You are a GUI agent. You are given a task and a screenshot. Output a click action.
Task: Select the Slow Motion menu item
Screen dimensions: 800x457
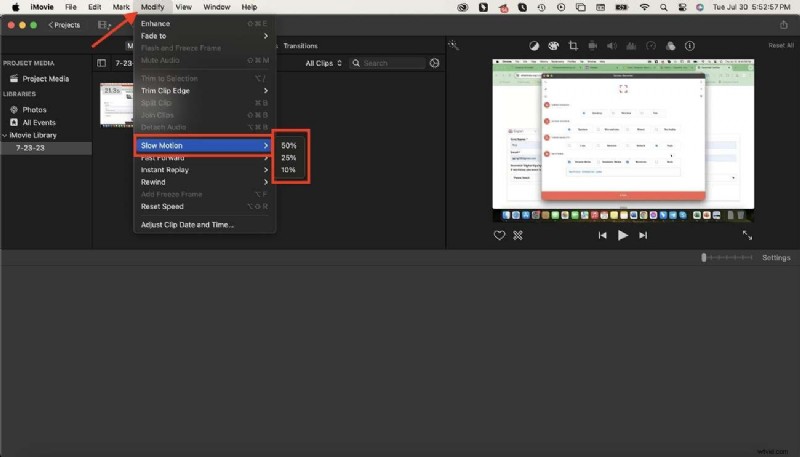(204, 145)
